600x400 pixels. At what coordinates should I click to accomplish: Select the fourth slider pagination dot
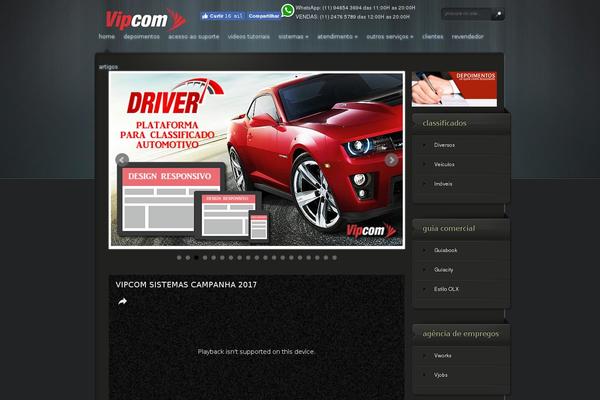point(205,258)
